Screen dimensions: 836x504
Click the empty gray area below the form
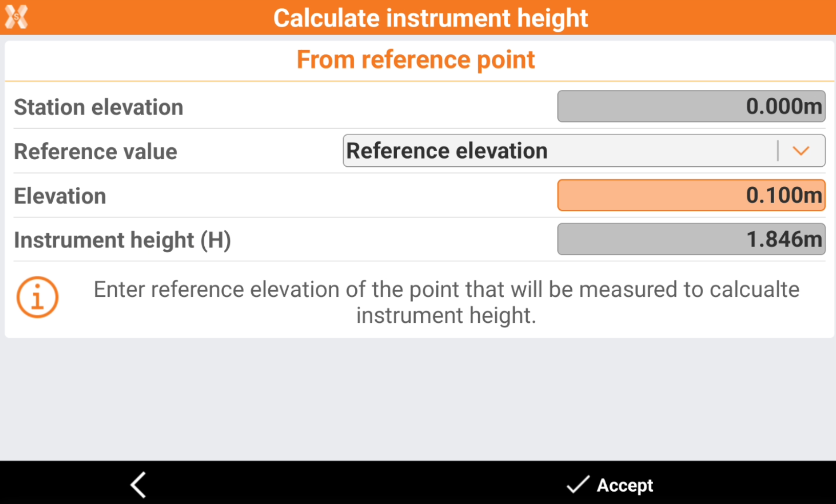pos(418,399)
